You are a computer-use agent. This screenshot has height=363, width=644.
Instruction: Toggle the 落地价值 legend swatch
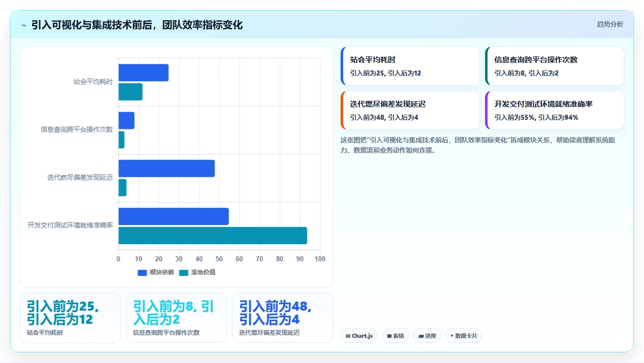[x=184, y=272]
